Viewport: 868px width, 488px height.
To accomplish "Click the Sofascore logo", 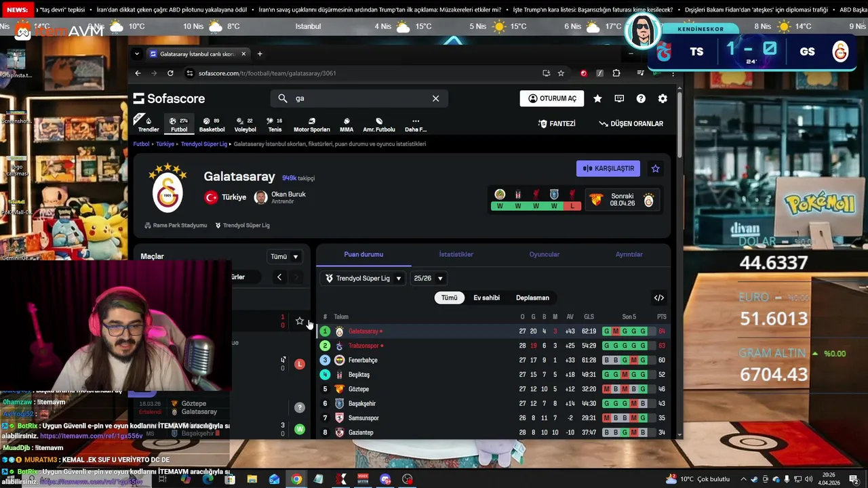I will click(169, 98).
